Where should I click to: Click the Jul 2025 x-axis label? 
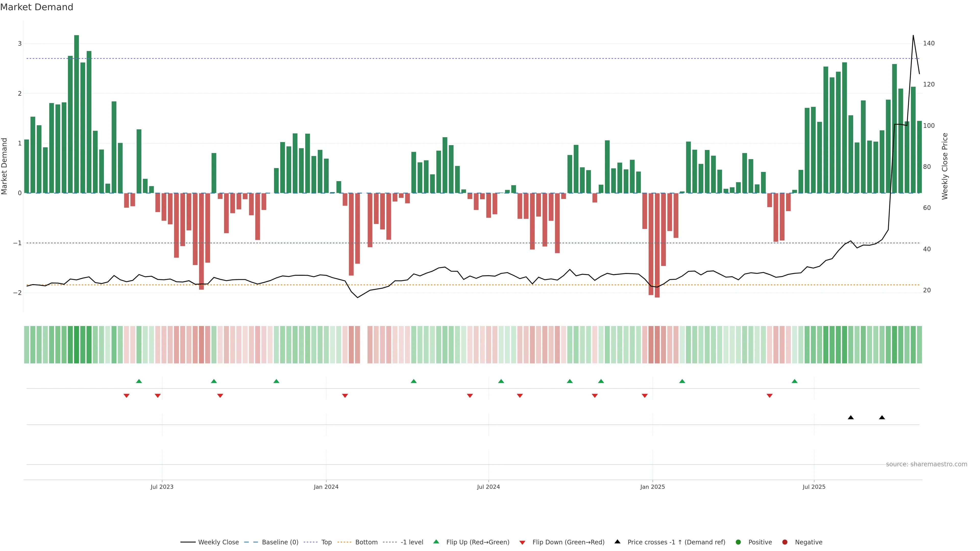pos(814,487)
